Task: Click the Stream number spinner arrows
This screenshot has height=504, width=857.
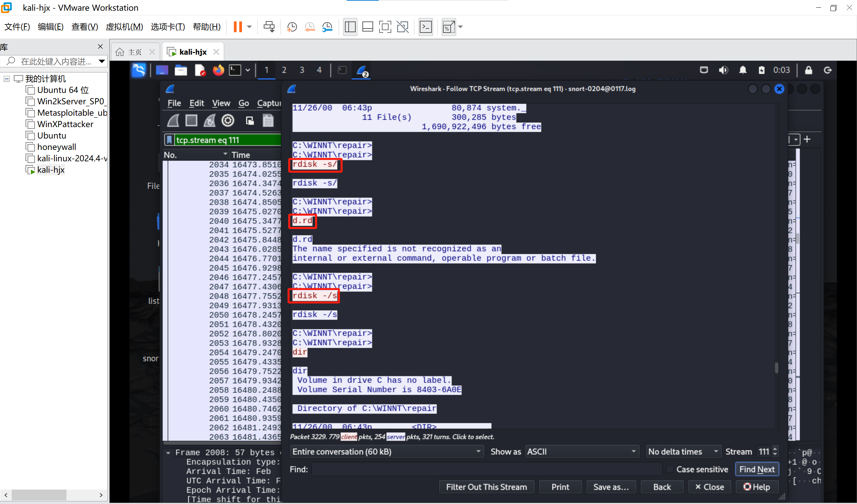Action: click(775, 452)
